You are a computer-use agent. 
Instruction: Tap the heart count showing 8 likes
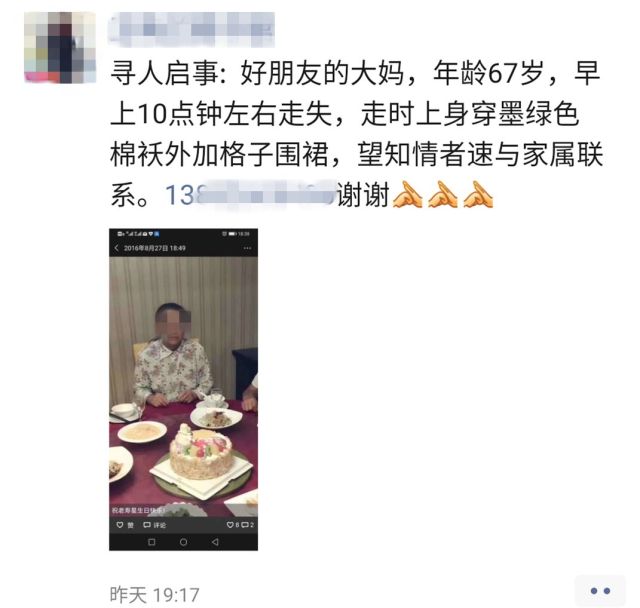(233, 525)
